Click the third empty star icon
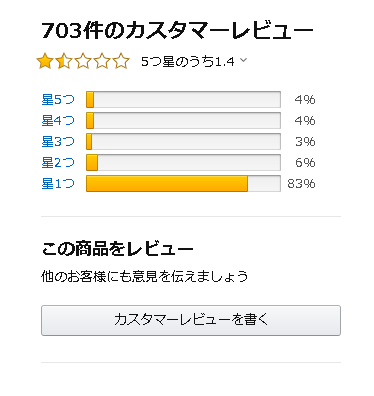The image size is (374, 396). pos(83,62)
